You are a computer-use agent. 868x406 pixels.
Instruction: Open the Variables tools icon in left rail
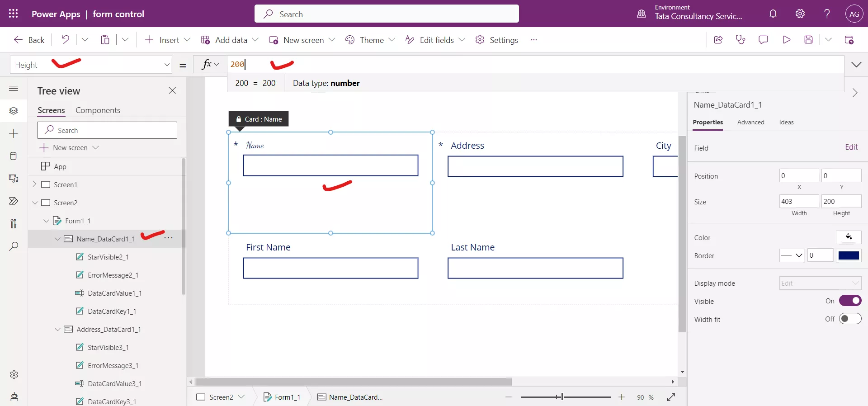tap(14, 224)
